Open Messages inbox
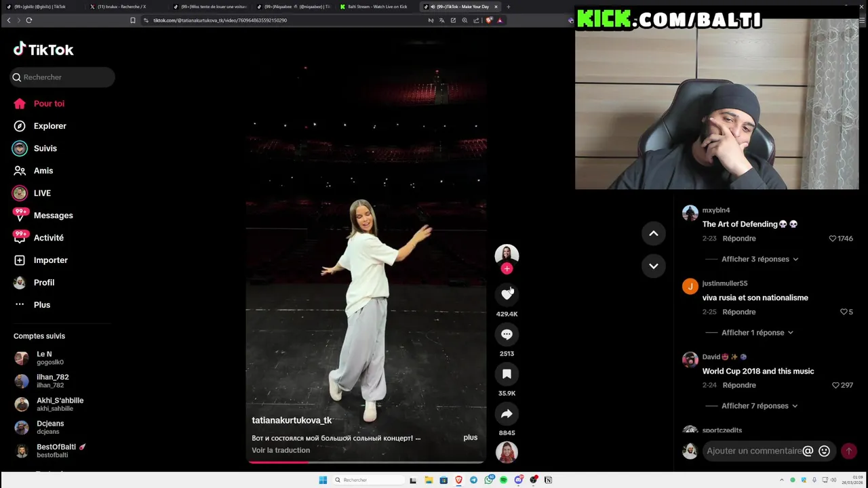The width and height of the screenshot is (868, 488). click(x=43, y=216)
